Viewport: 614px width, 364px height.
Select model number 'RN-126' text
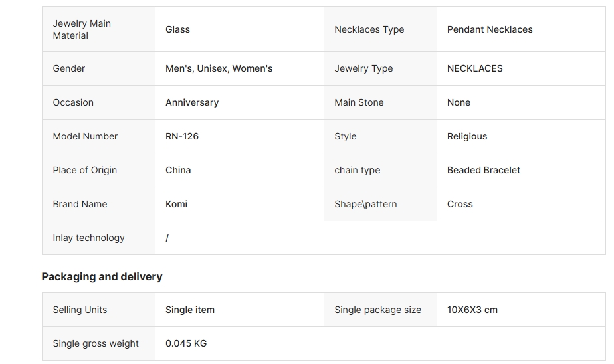182,136
